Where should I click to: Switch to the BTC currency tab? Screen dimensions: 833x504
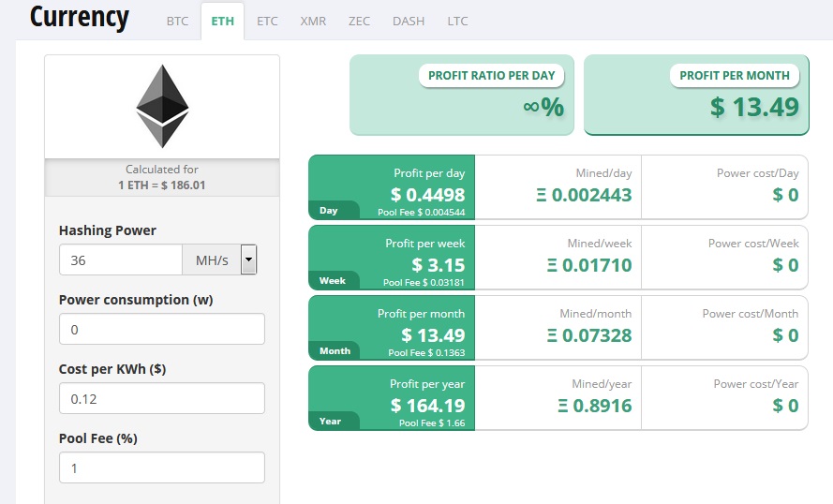[177, 22]
